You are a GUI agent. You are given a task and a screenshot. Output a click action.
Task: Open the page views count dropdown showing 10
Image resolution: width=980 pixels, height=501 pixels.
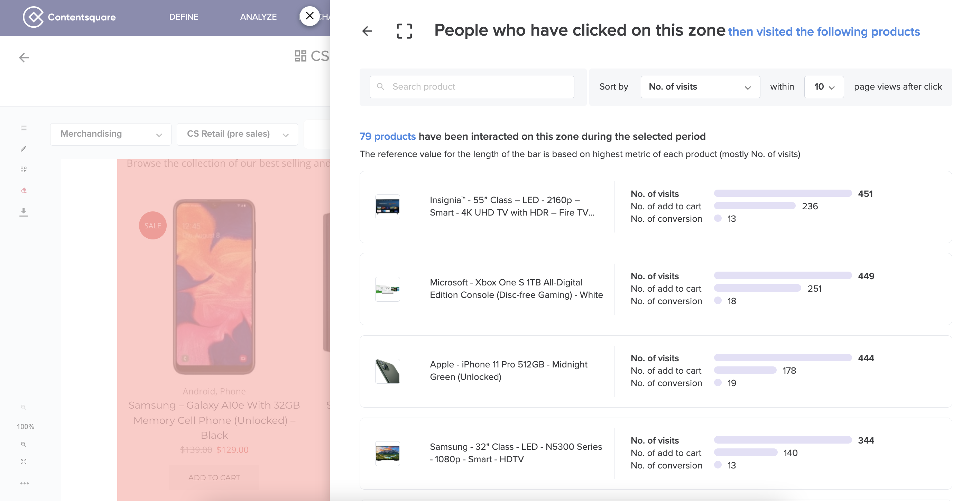(824, 87)
